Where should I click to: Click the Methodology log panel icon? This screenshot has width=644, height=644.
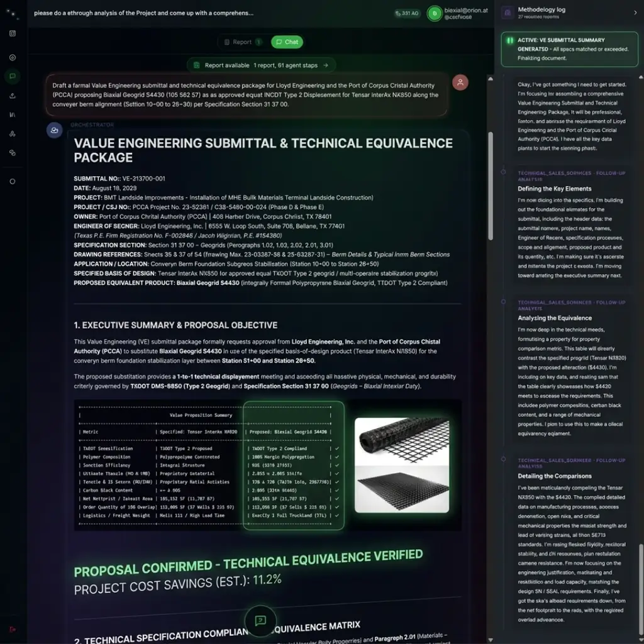tap(508, 13)
